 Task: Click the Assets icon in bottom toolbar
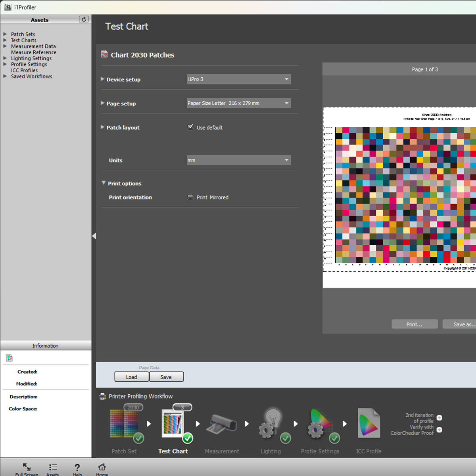(53, 467)
